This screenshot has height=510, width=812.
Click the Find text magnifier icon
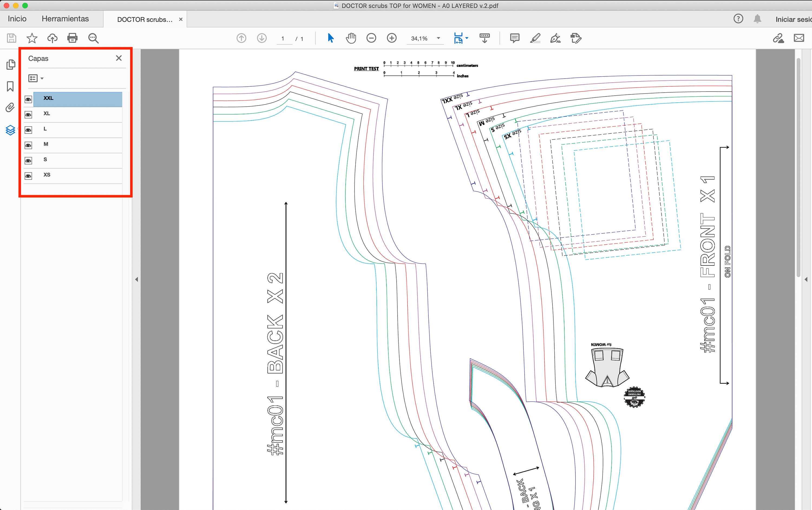[93, 38]
